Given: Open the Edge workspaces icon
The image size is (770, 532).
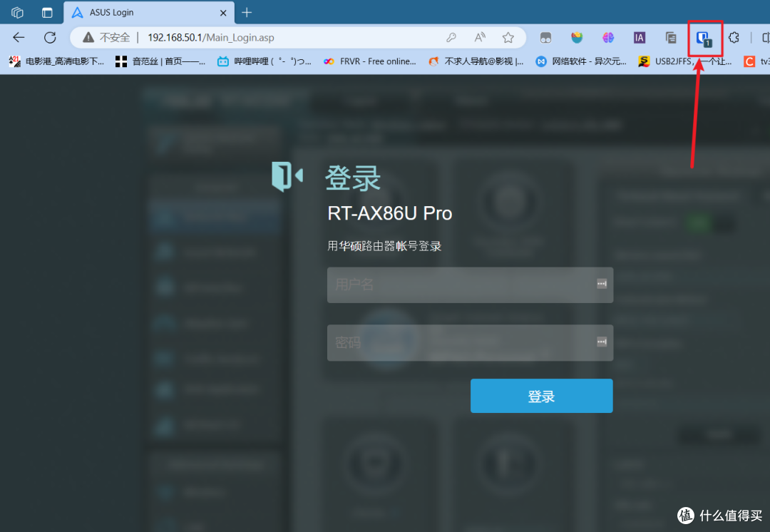Looking at the screenshot, I should point(17,12).
